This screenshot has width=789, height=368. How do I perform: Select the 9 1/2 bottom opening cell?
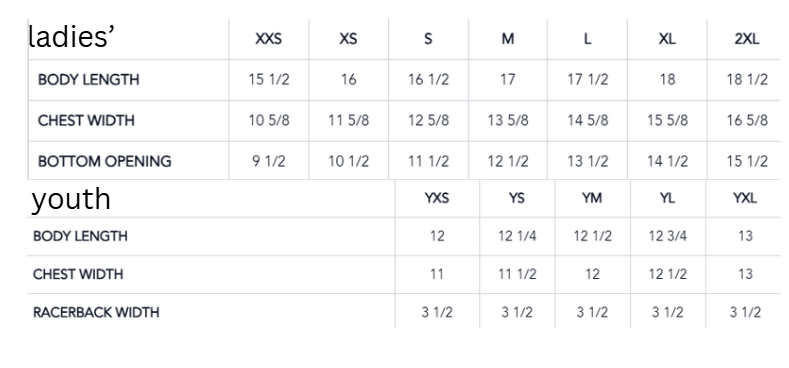[269, 162]
